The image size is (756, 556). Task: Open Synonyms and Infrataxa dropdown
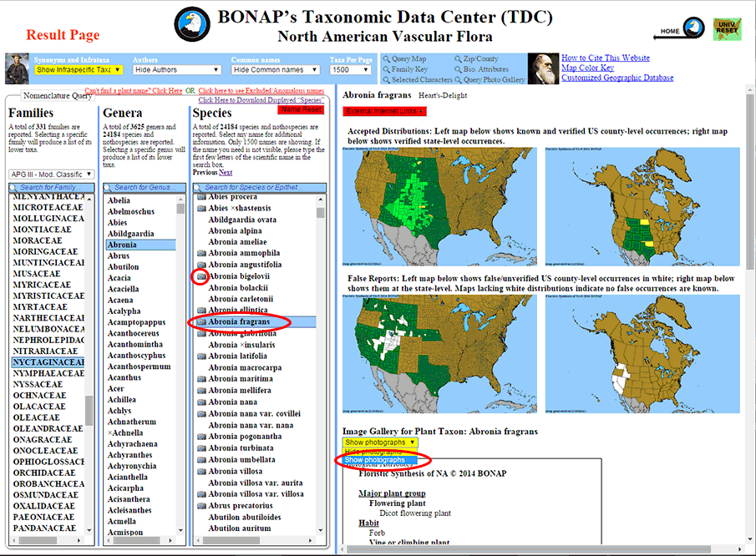coord(78,70)
